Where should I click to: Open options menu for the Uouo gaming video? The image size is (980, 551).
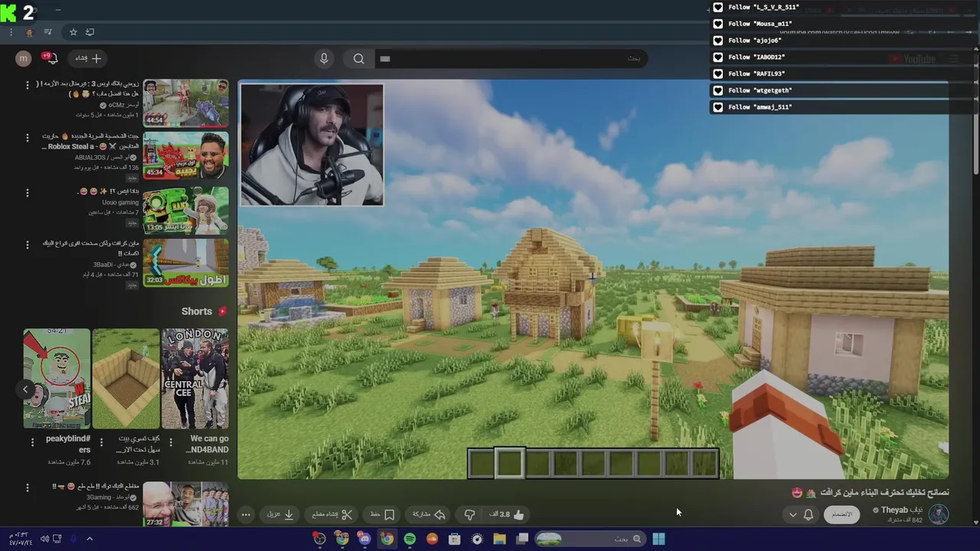(28, 192)
